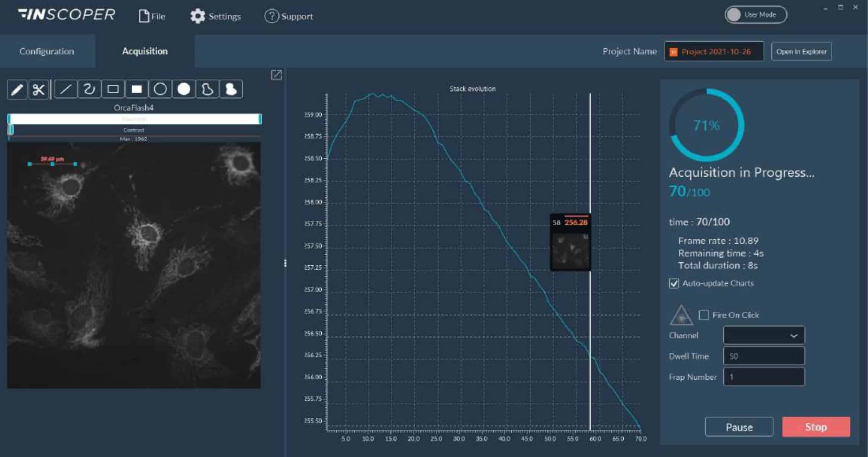The width and height of the screenshot is (868, 457).
Task: Select the filled circle tool
Action: [184, 90]
